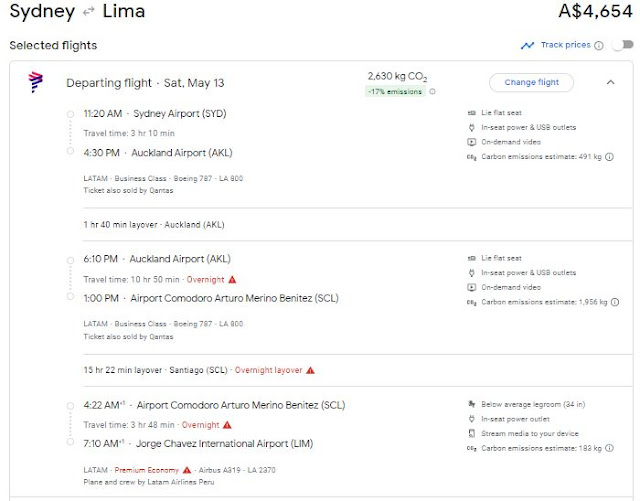Image resolution: width=640 pixels, height=501 pixels.
Task: Click Plane and crew by Latam Airlines Peru
Action: click(149, 482)
